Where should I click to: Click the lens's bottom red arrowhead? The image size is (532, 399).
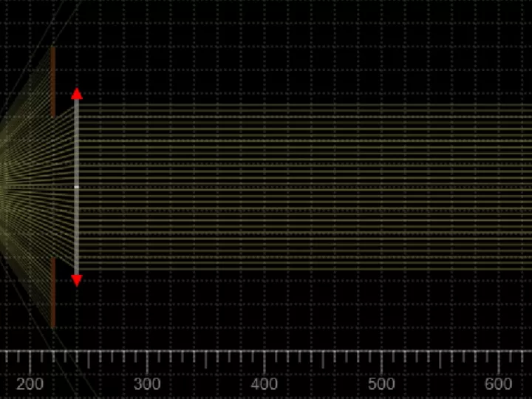coord(77,280)
